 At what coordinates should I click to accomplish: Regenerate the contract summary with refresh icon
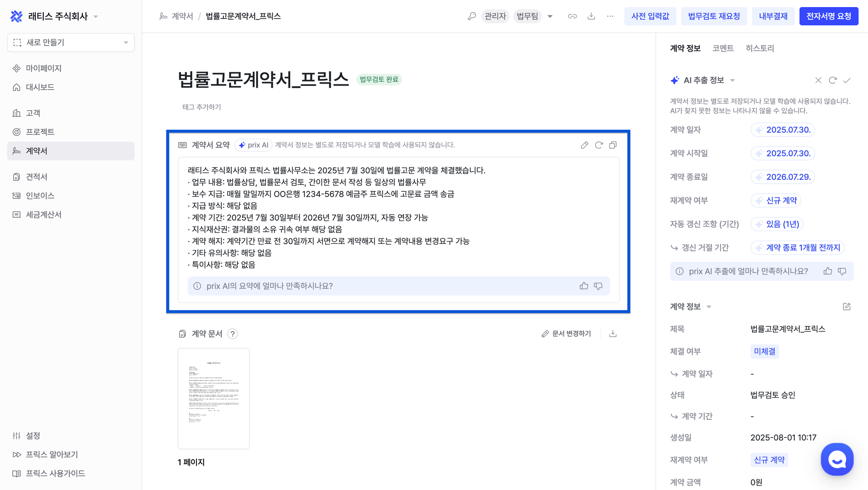[x=599, y=145]
